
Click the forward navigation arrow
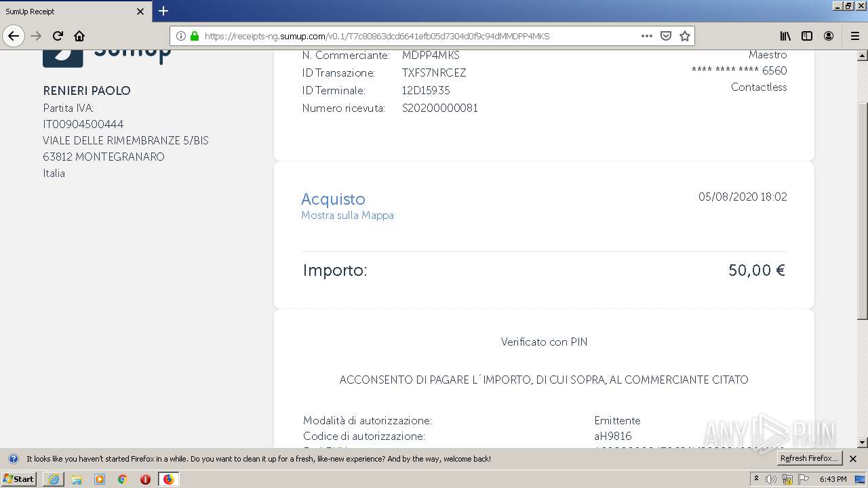coord(36,36)
